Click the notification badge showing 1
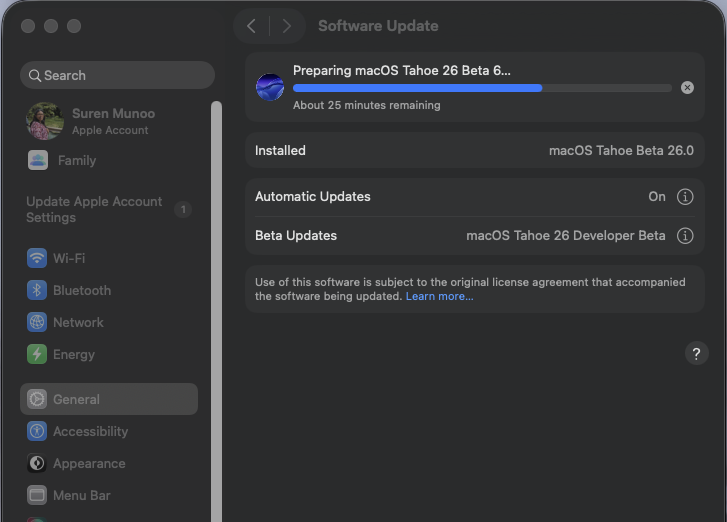 [x=183, y=210]
